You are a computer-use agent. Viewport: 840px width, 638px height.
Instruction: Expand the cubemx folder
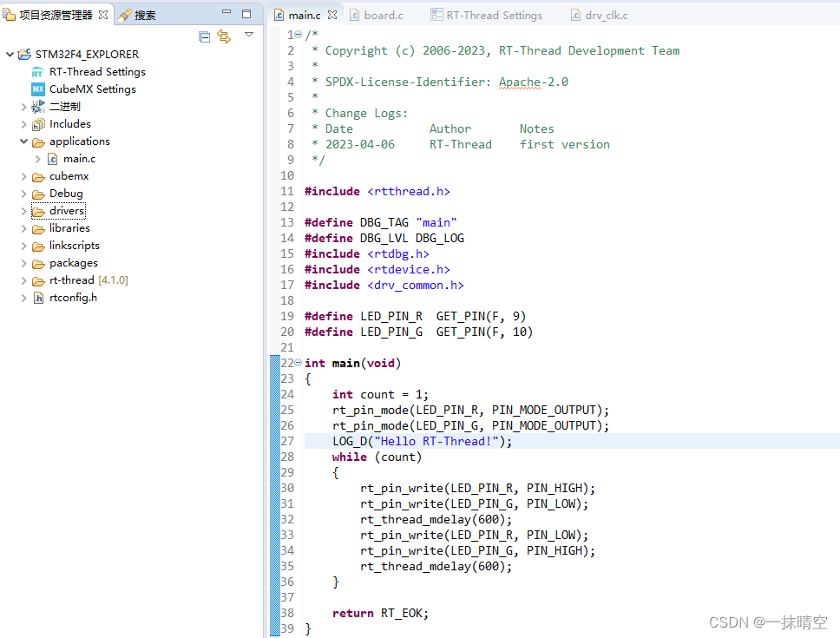pyautogui.click(x=23, y=176)
